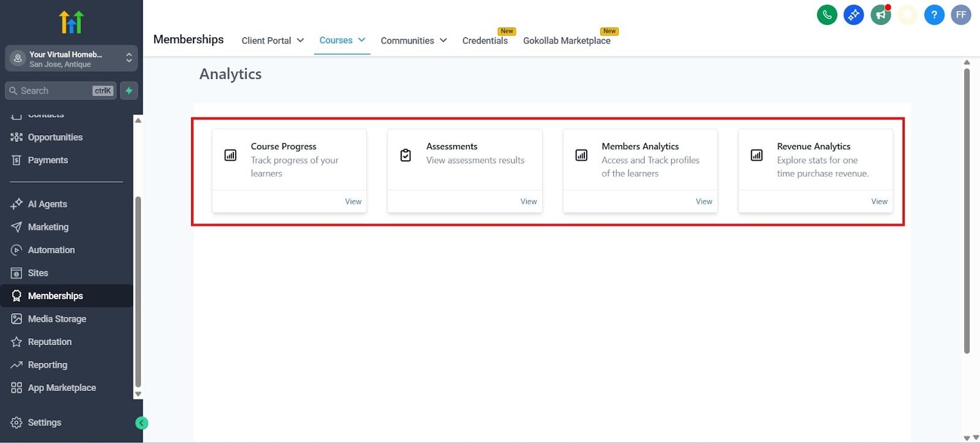Click the Reputation star icon

[x=17, y=342]
